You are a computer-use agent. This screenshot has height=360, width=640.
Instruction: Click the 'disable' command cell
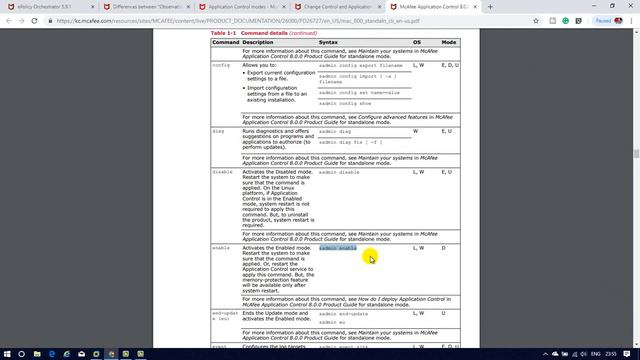(x=222, y=172)
